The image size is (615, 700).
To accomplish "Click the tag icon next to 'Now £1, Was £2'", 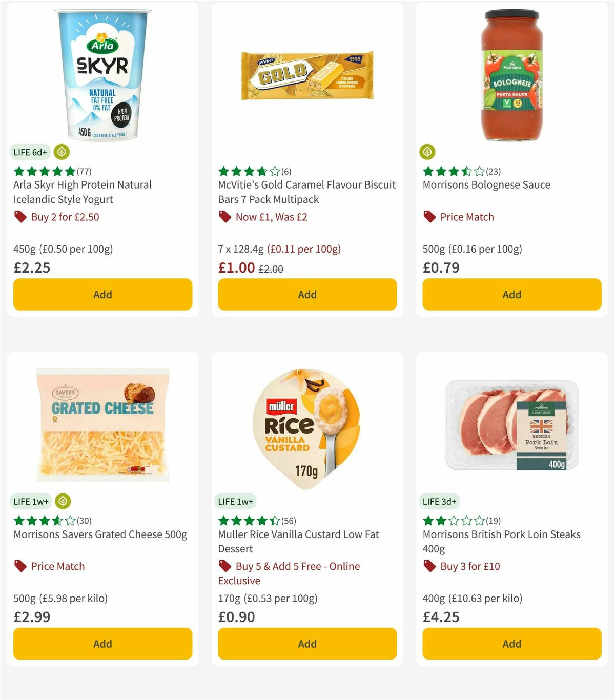I will pos(224,217).
